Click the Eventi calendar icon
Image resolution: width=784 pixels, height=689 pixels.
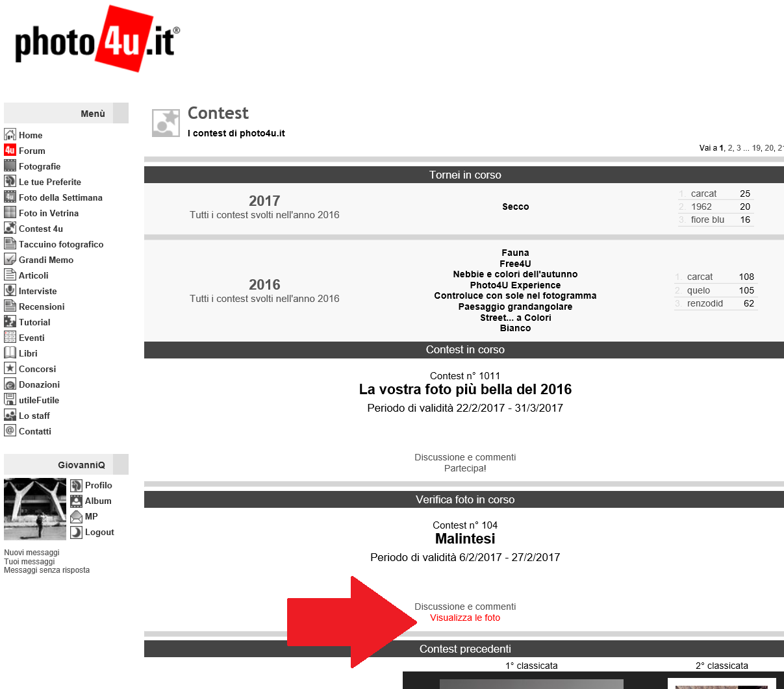click(x=10, y=337)
